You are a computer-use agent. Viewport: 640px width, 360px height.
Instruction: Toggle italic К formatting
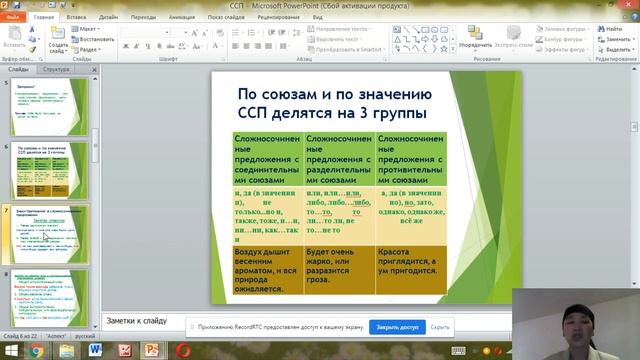point(137,46)
